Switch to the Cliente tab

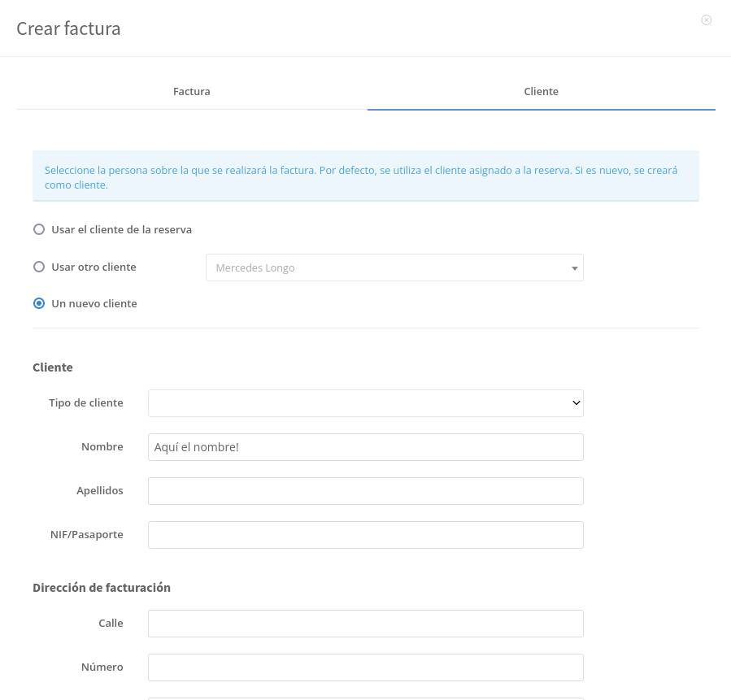[x=542, y=91]
